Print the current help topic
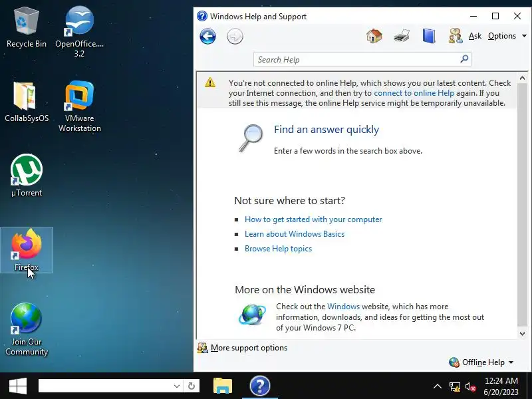The image size is (532, 399). [x=402, y=36]
